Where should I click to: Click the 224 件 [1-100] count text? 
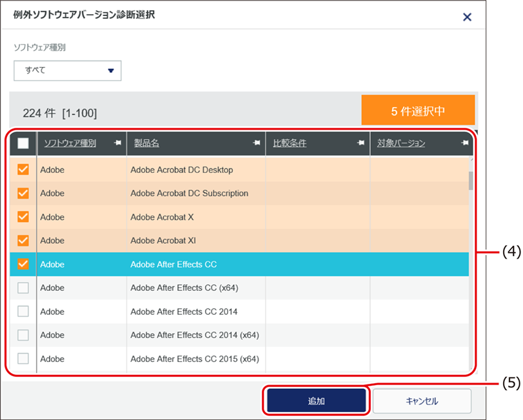point(60,113)
